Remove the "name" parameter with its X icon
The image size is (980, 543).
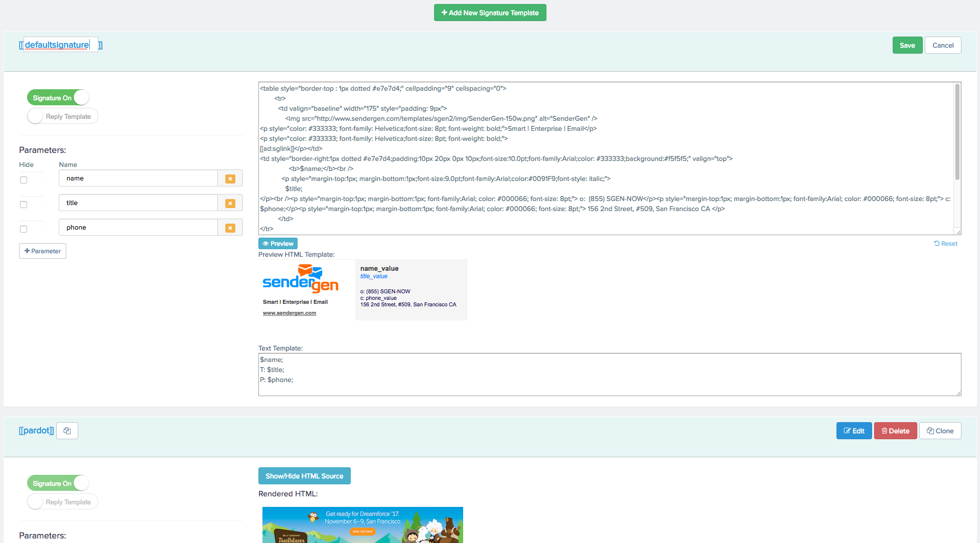click(230, 178)
